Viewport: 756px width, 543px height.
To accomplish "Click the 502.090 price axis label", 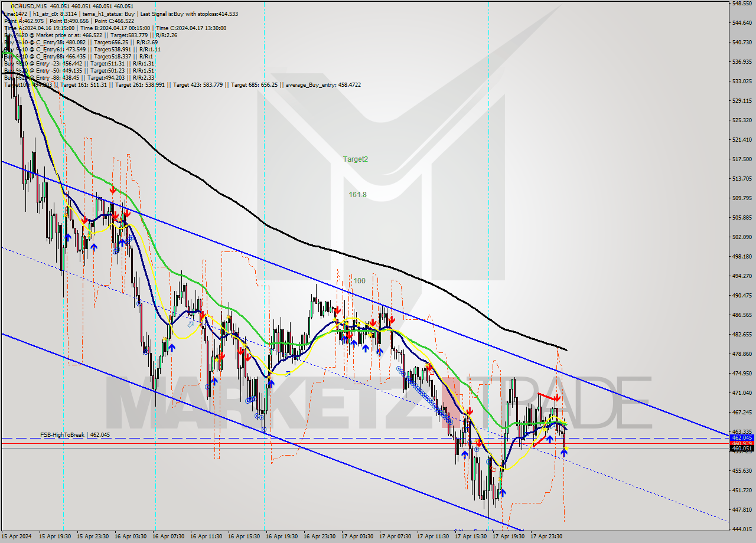I will click(x=742, y=237).
